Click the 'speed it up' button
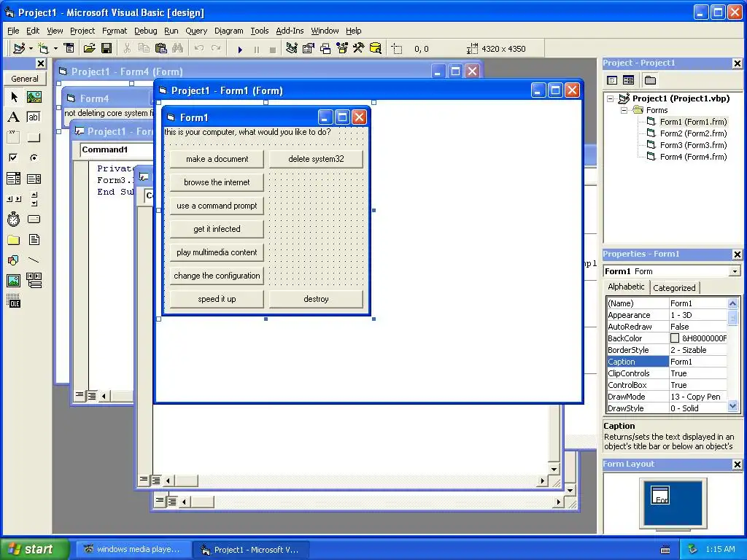 point(217,299)
